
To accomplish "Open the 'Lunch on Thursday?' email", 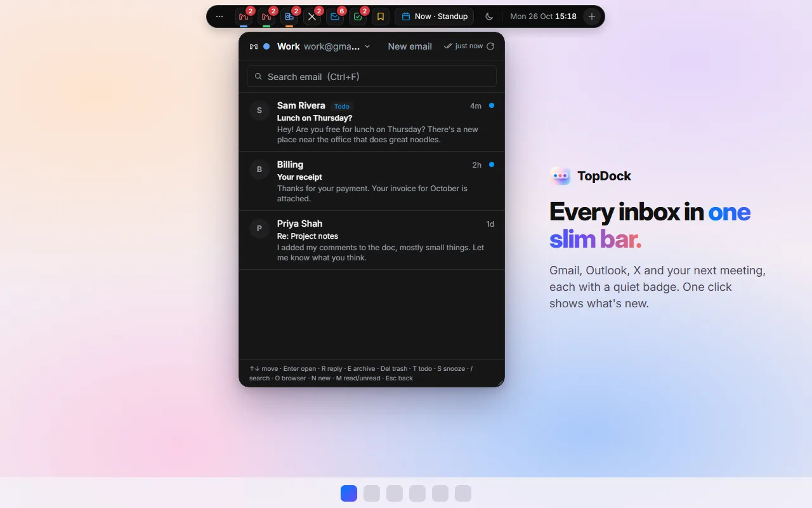I will 372,122.
